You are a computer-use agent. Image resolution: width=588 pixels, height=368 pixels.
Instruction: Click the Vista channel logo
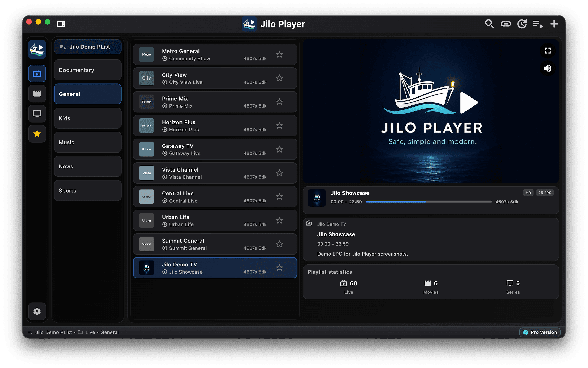147,173
